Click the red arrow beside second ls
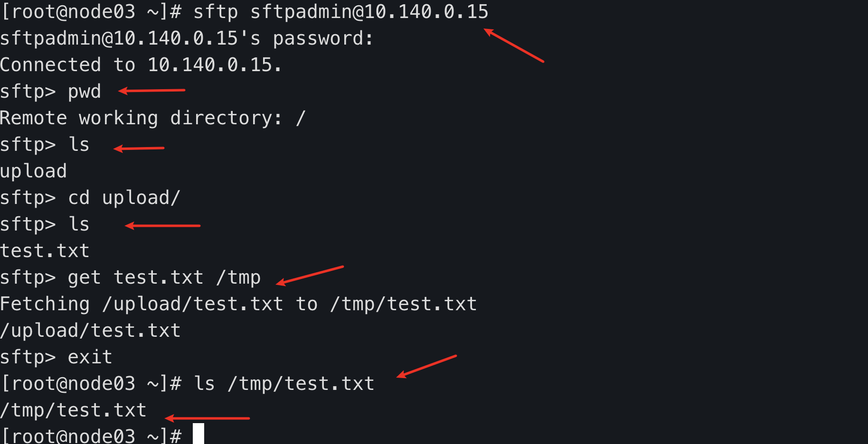This screenshot has width=868, height=444. [x=162, y=226]
